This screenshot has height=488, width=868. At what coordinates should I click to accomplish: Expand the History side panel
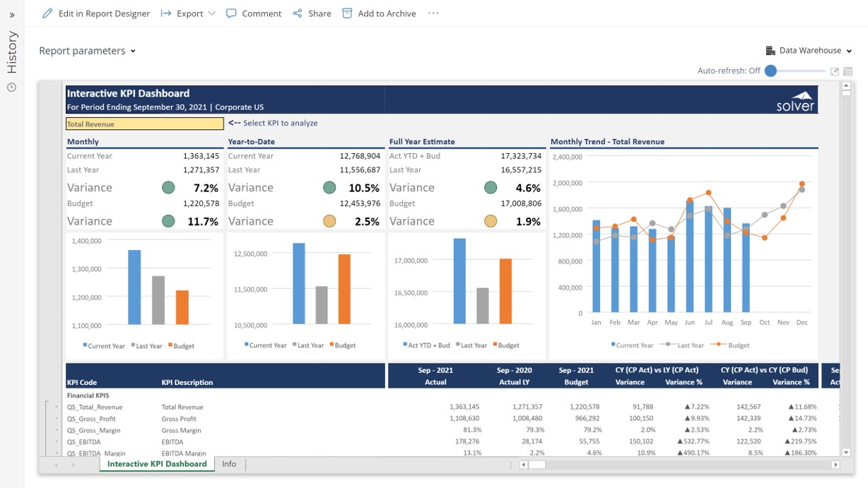pos(11,15)
